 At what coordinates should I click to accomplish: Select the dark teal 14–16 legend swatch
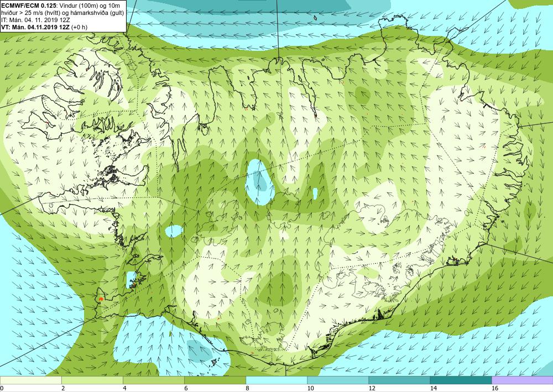click(461, 380)
